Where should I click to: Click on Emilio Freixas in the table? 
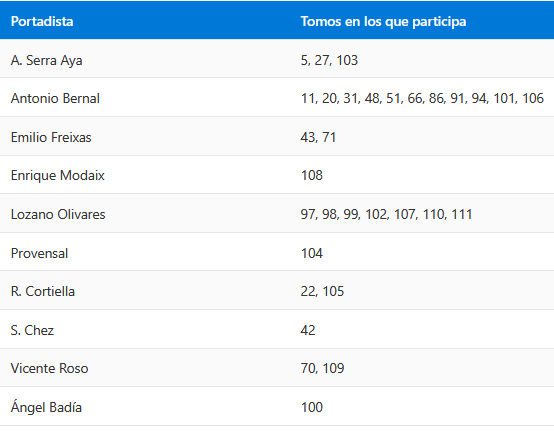(x=51, y=137)
